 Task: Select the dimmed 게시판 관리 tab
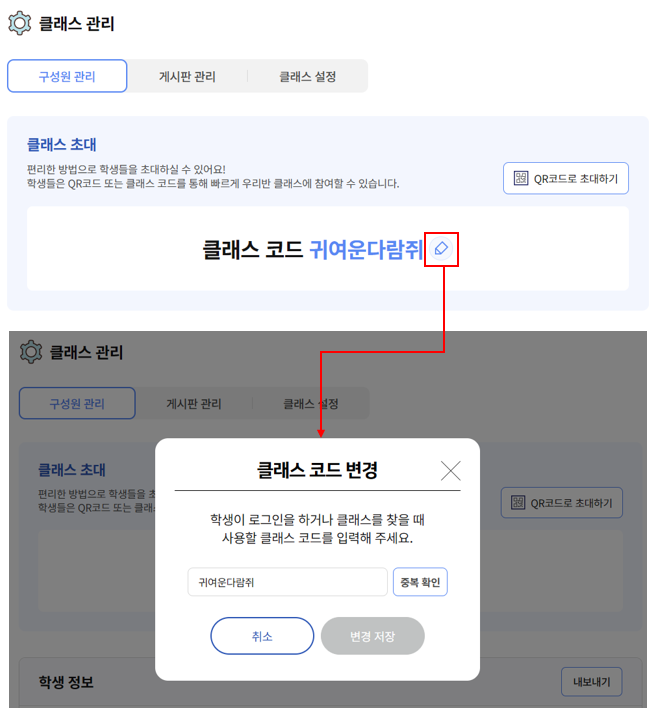point(194,403)
